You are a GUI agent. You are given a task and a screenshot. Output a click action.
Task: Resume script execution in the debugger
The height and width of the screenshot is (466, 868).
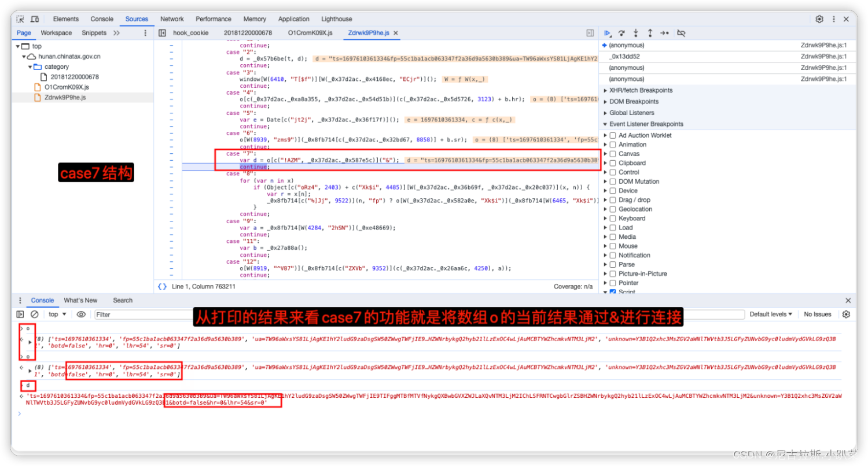click(608, 33)
